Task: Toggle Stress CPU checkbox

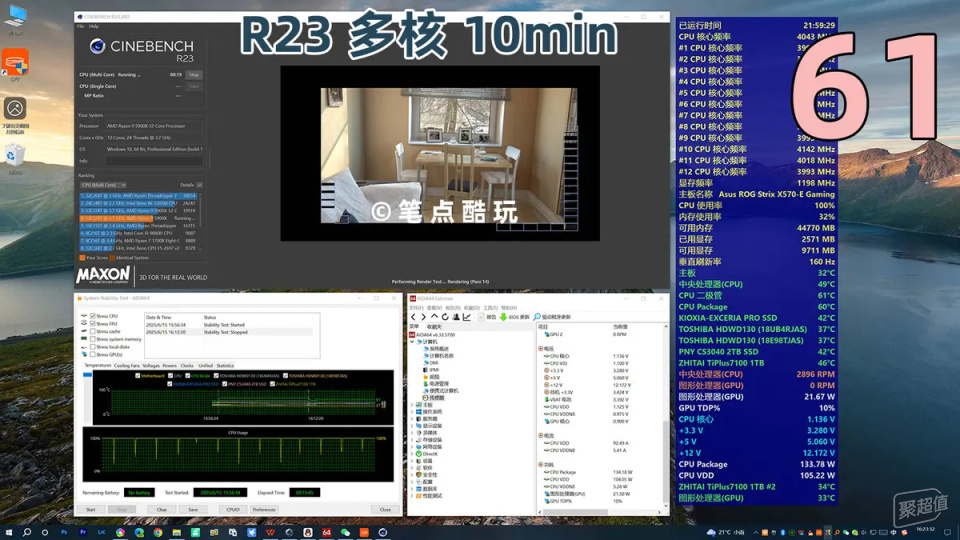Action: [x=92, y=316]
